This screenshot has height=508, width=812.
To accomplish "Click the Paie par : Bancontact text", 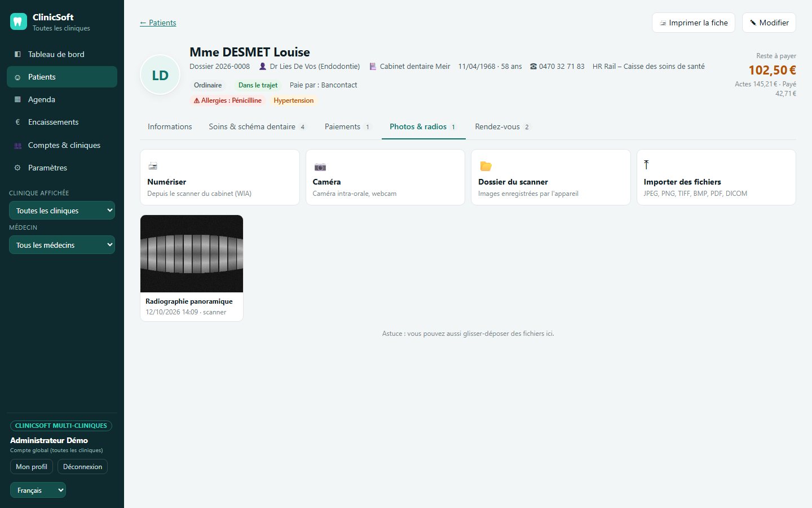I will [x=323, y=85].
